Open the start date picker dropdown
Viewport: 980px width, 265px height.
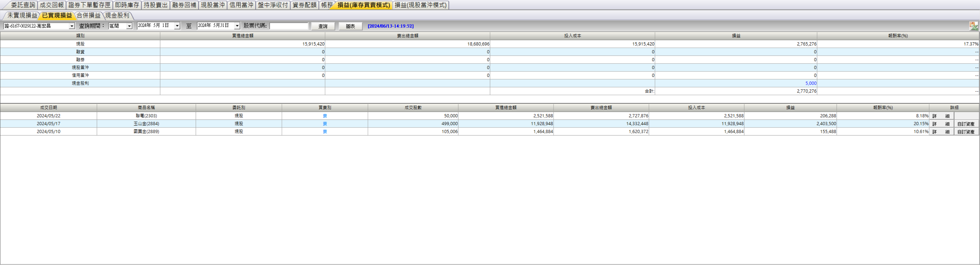click(x=177, y=26)
